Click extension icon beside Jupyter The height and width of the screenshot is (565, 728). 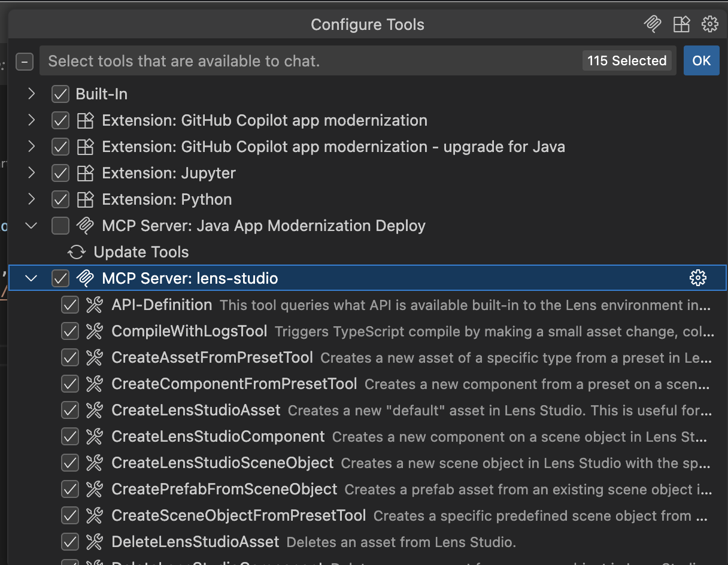point(86,173)
